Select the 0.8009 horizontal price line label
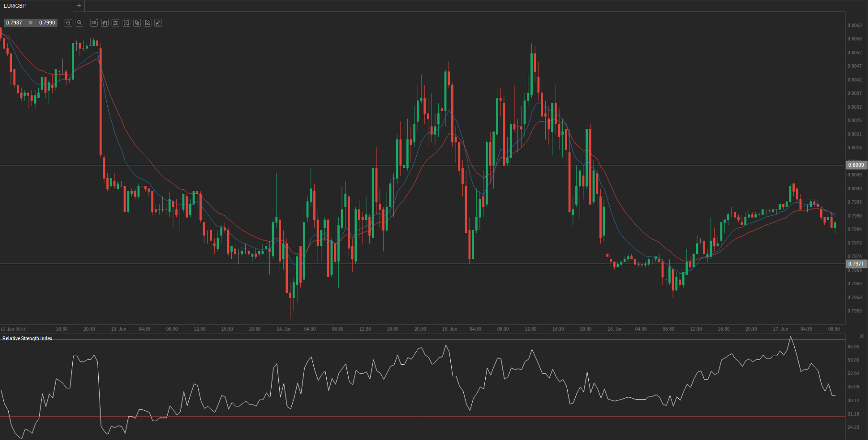The height and width of the screenshot is (440, 868). click(856, 165)
